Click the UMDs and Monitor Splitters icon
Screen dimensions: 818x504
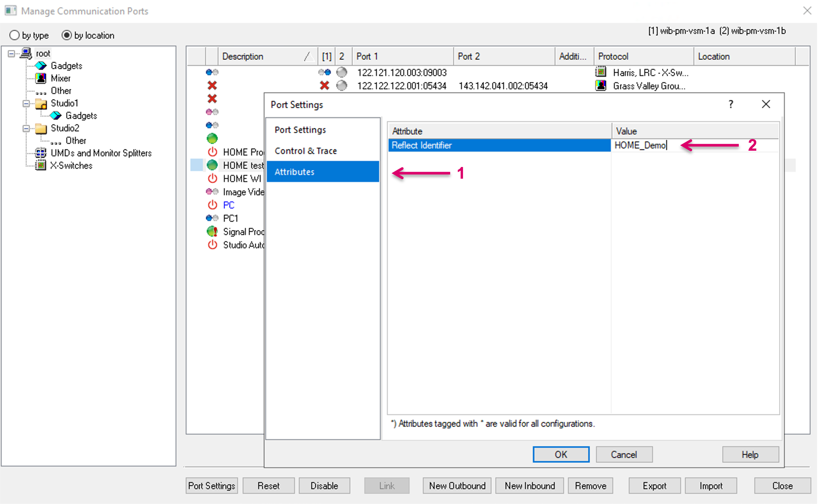click(x=41, y=153)
